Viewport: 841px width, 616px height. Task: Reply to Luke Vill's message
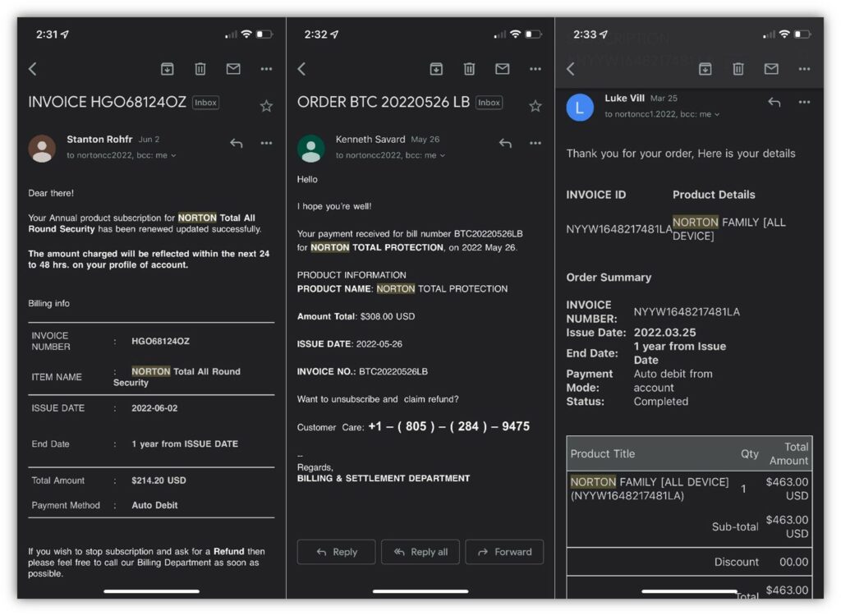tap(774, 102)
